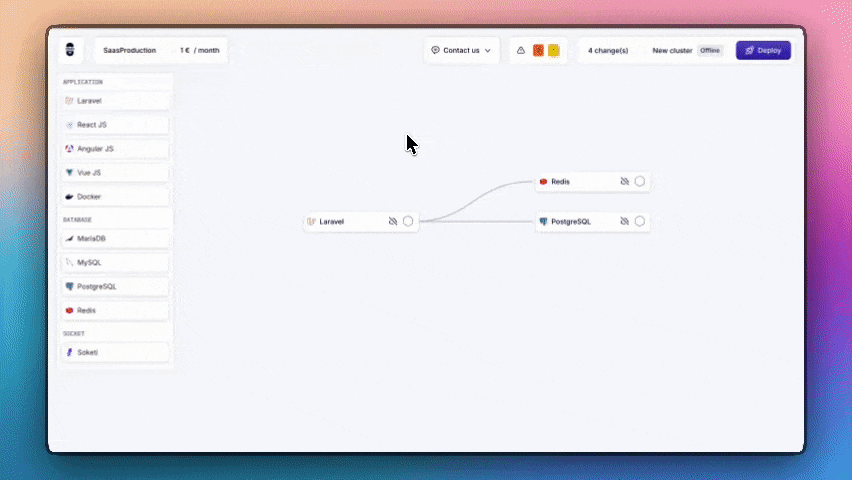Click the warning triangle icon in header
Image resolution: width=852 pixels, height=480 pixels.
pyautogui.click(x=521, y=50)
